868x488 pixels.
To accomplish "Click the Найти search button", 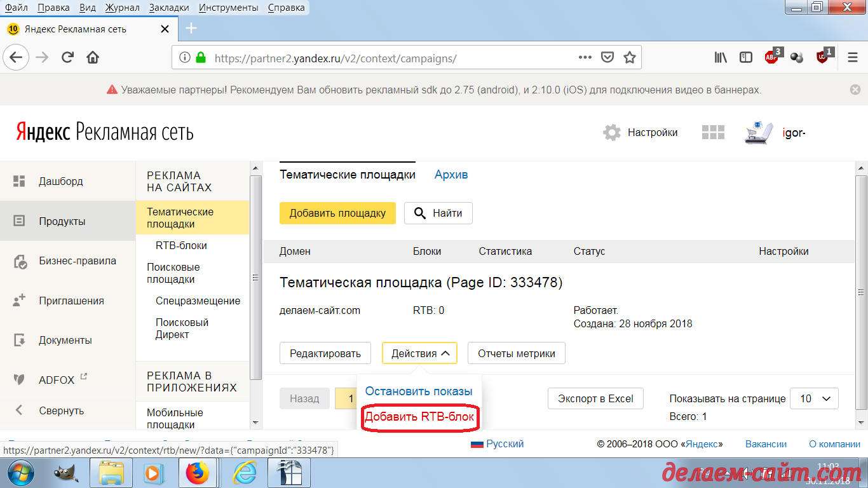I will point(438,213).
